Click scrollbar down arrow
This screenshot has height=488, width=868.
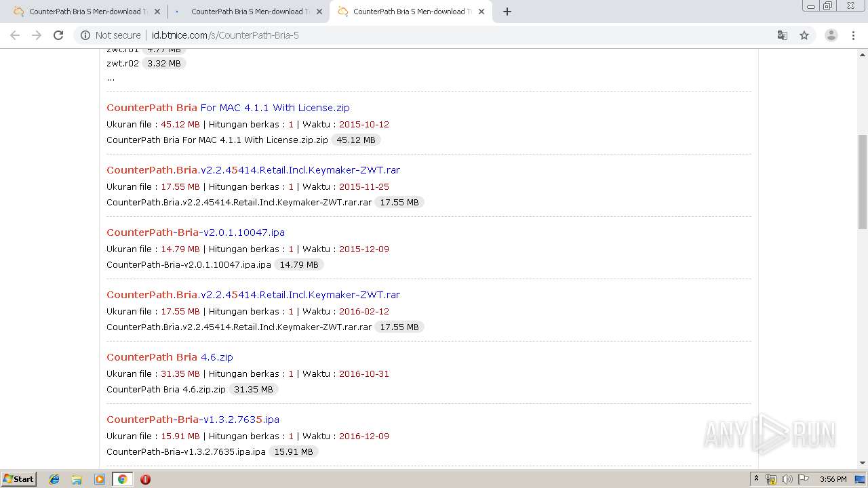click(863, 463)
